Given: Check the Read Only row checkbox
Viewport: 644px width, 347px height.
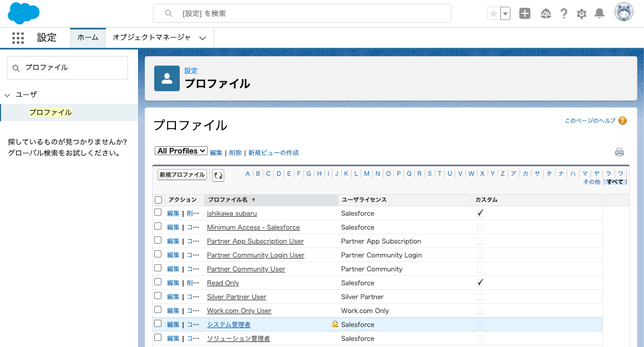Looking at the screenshot, I should point(158,282).
